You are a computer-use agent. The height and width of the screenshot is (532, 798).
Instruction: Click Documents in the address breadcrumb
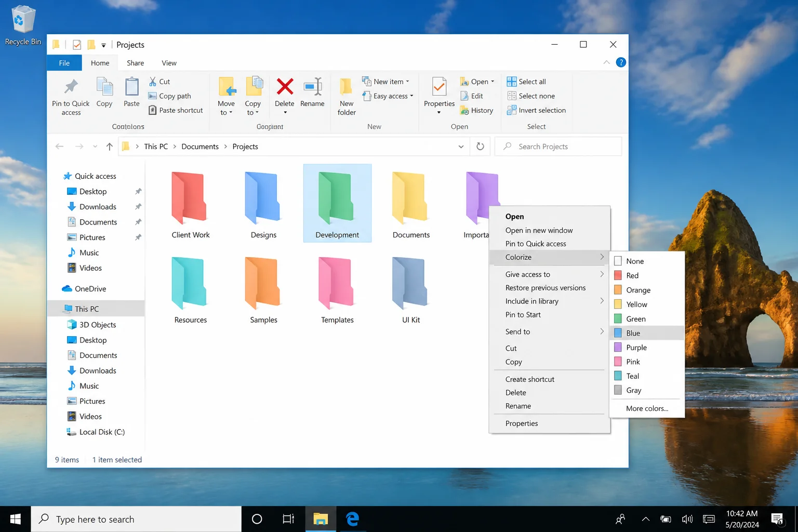point(200,147)
